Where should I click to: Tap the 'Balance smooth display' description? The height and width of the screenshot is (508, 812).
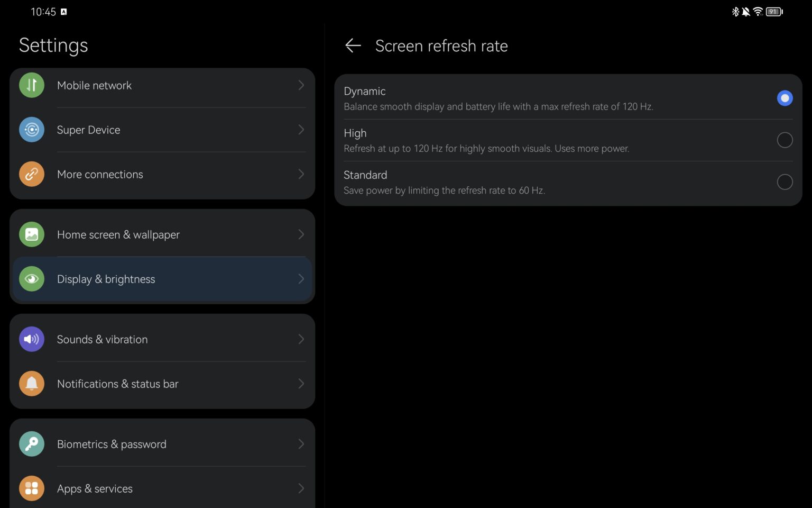(x=499, y=107)
